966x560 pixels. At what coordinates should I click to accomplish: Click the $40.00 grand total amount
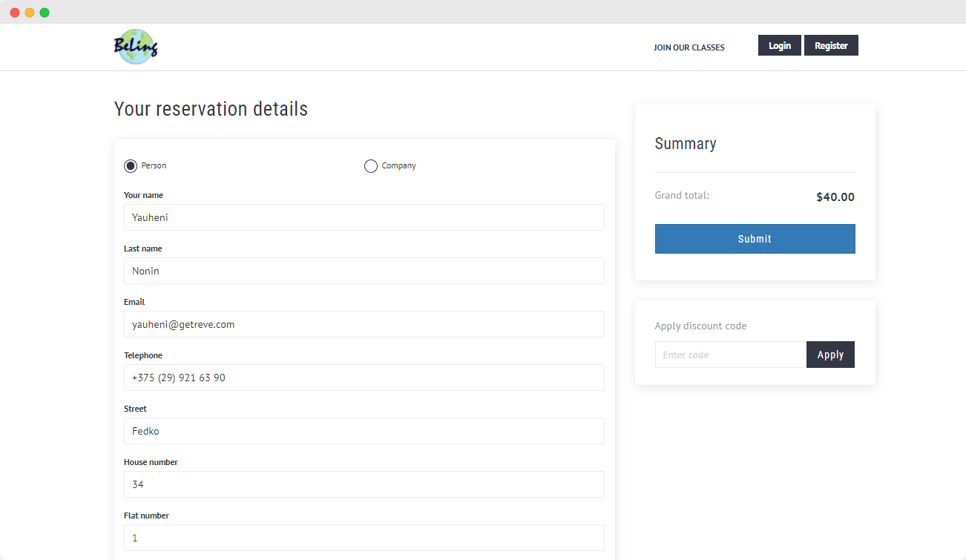click(x=835, y=197)
